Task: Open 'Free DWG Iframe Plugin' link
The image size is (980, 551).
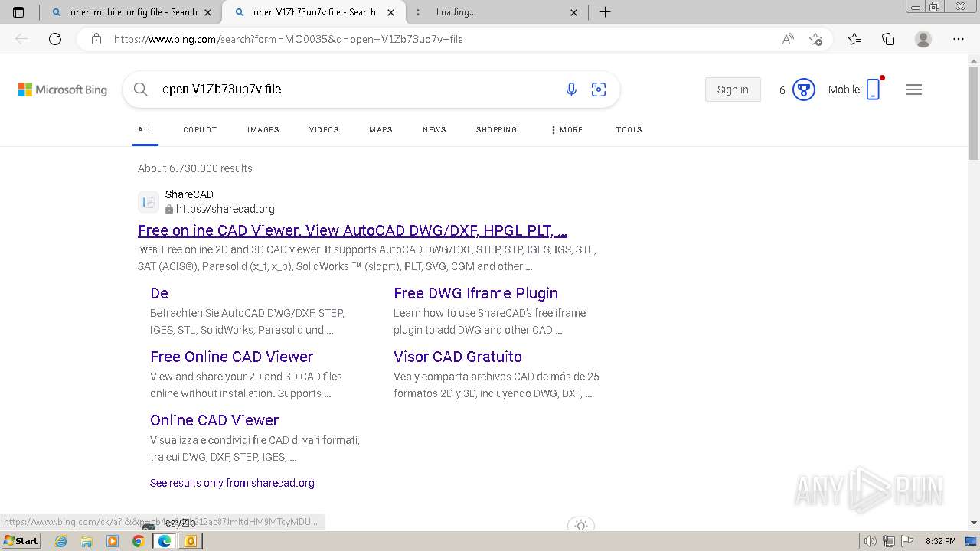Action: point(475,293)
